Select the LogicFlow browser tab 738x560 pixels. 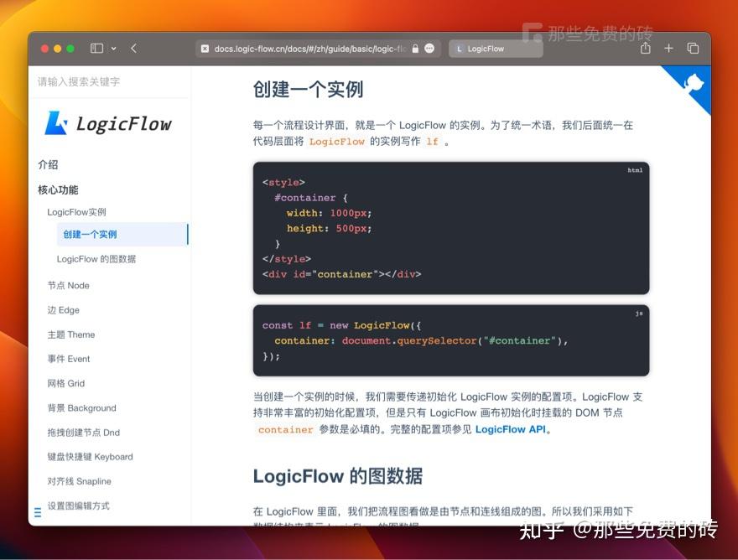pyautogui.click(x=496, y=49)
